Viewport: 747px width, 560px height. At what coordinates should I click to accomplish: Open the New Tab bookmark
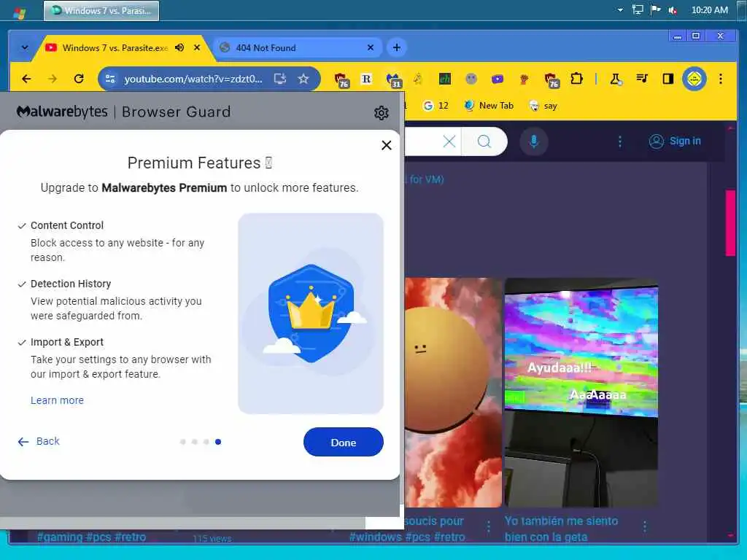(x=489, y=106)
